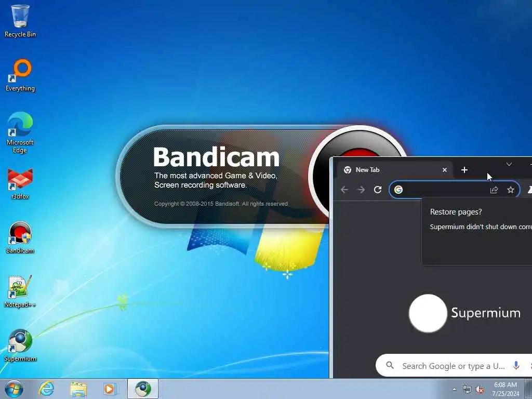Select the Supermium desktop shortcut
This screenshot has width=532, height=399.
(x=20, y=345)
